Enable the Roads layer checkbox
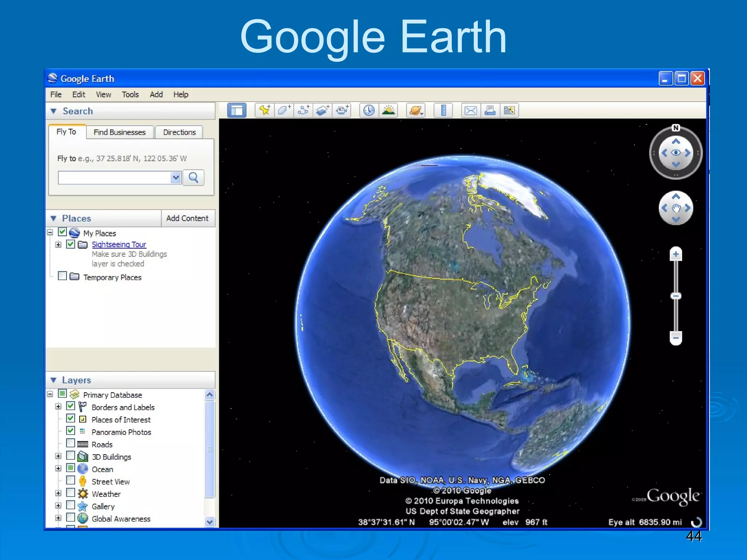Viewport: 747px width, 560px height. (x=71, y=443)
